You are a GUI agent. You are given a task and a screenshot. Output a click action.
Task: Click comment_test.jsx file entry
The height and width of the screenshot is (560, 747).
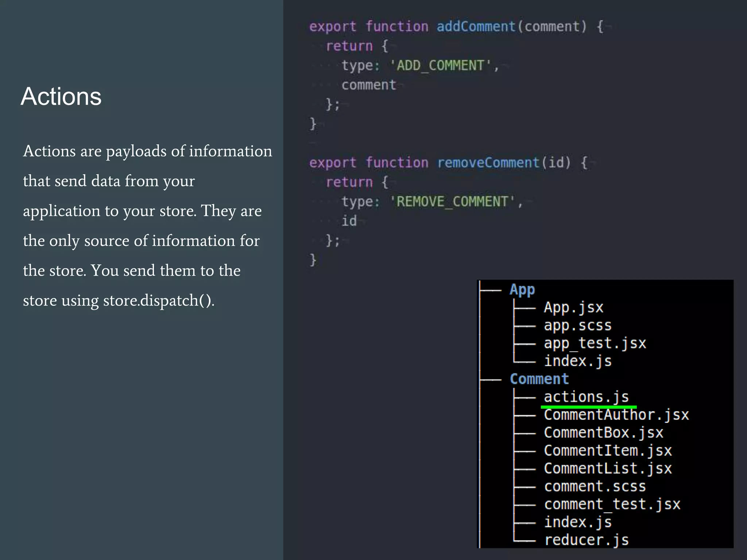tap(612, 504)
